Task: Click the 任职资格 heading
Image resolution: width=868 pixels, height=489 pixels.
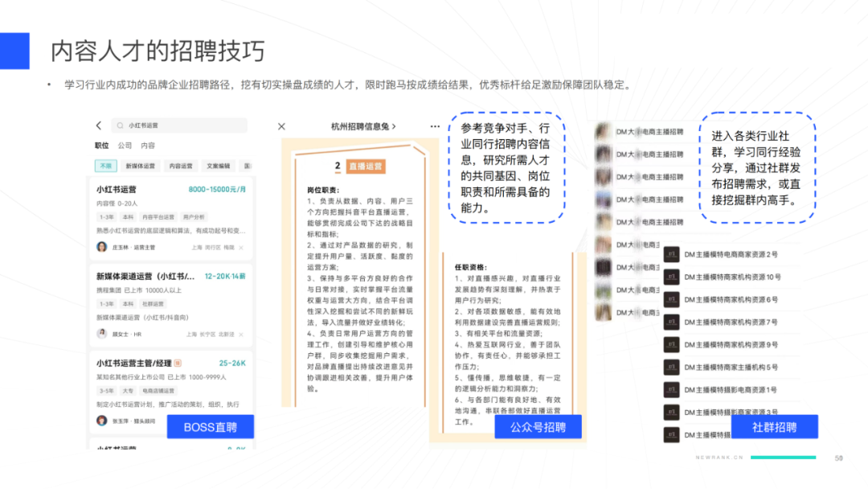Action: (x=470, y=267)
